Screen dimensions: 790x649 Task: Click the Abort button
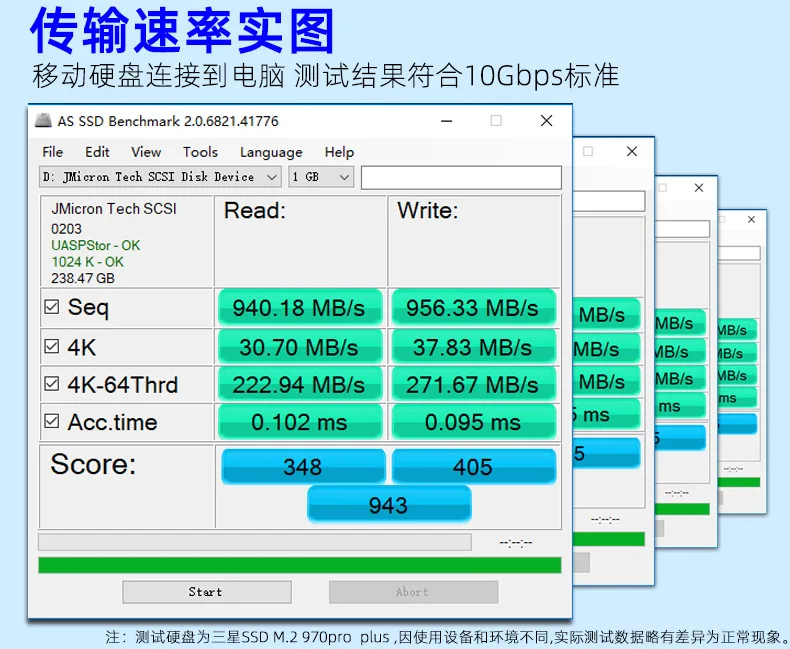click(413, 592)
